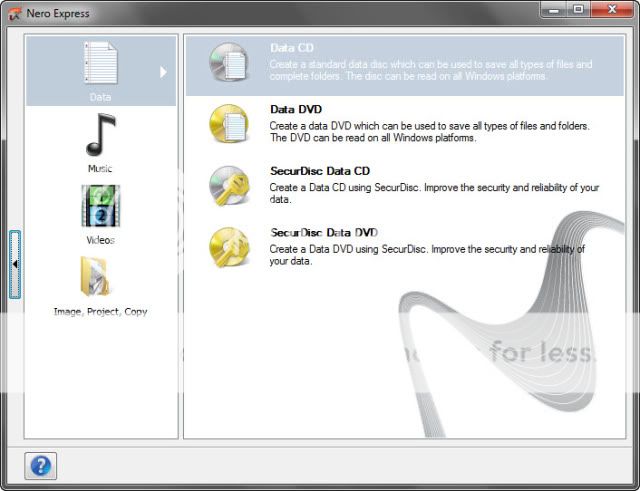Select the Data label in the sidebar
Viewport: 640px width, 491px height.
[100, 97]
